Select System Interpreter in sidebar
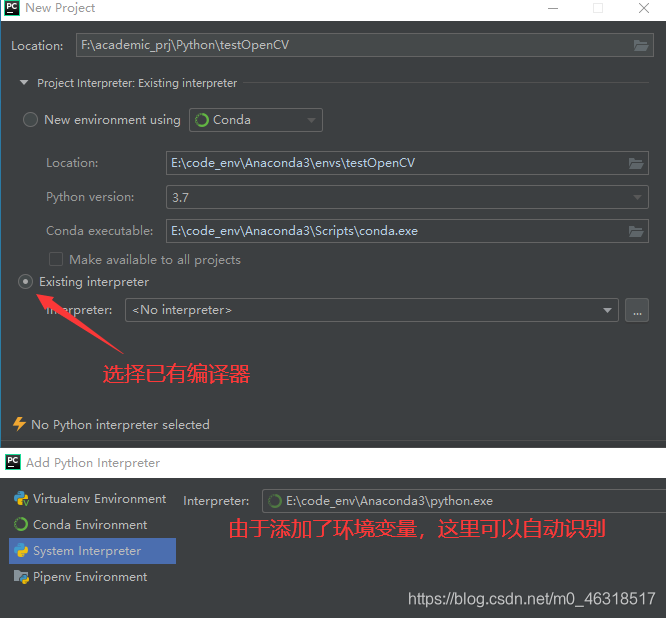The image size is (666, 618). pos(92,551)
